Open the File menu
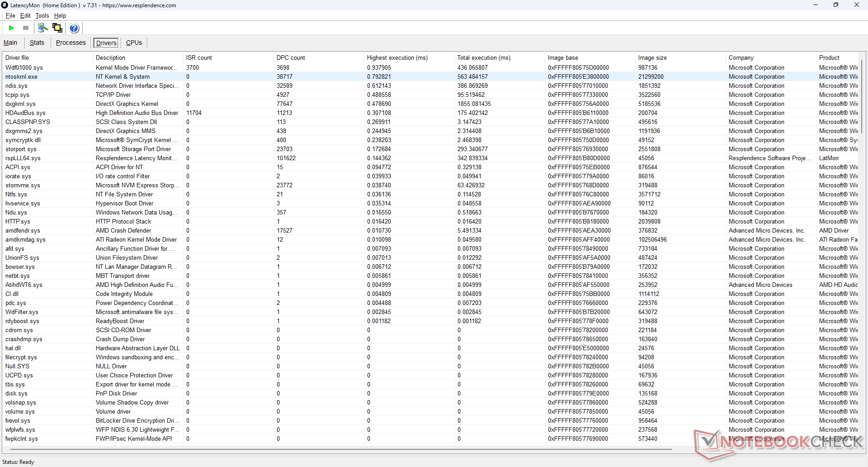 pyautogui.click(x=10, y=15)
